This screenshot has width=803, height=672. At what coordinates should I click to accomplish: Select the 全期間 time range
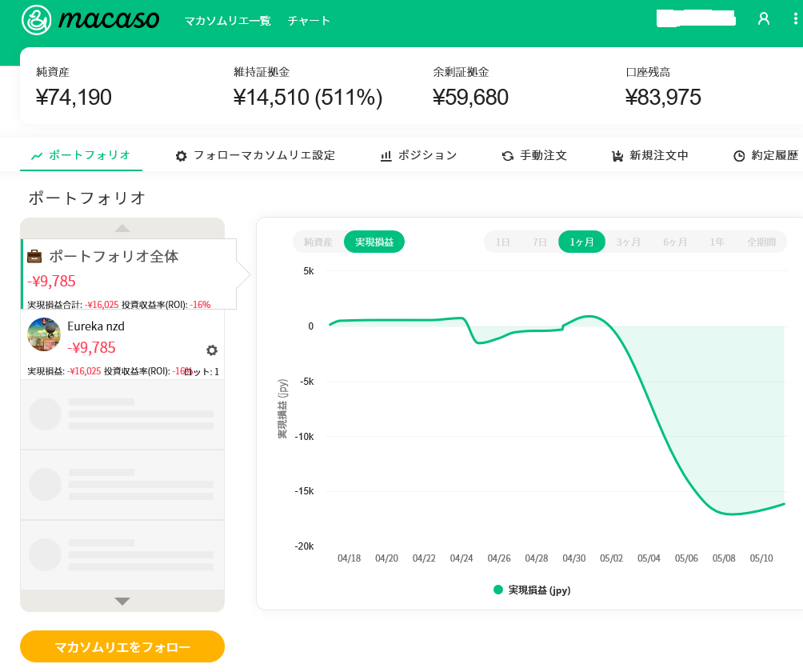[761, 242]
